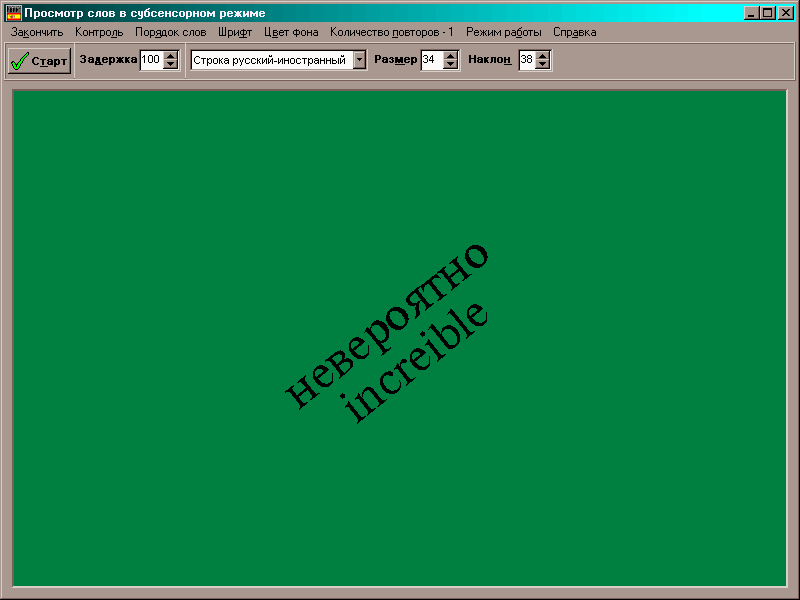Close the Просмотр слов window
Image resolution: width=800 pixels, height=600 pixels.
pos(786,13)
